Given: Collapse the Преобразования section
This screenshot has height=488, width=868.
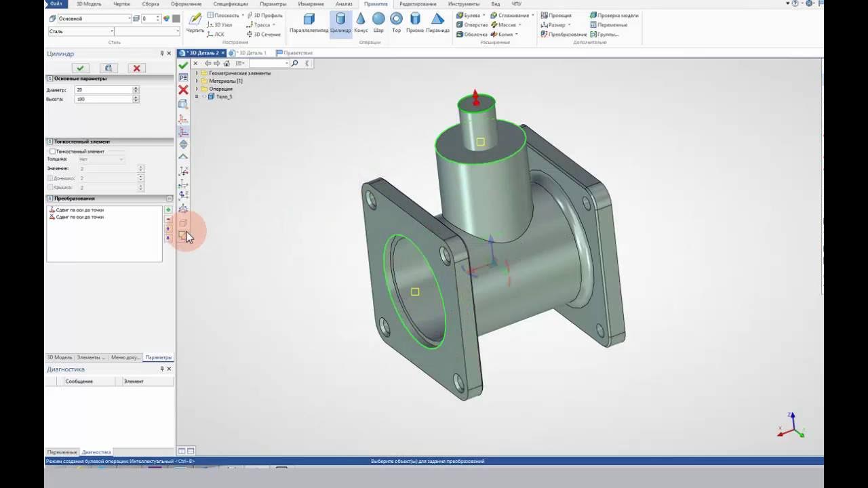Looking at the screenshot, I should click(50, 199).
